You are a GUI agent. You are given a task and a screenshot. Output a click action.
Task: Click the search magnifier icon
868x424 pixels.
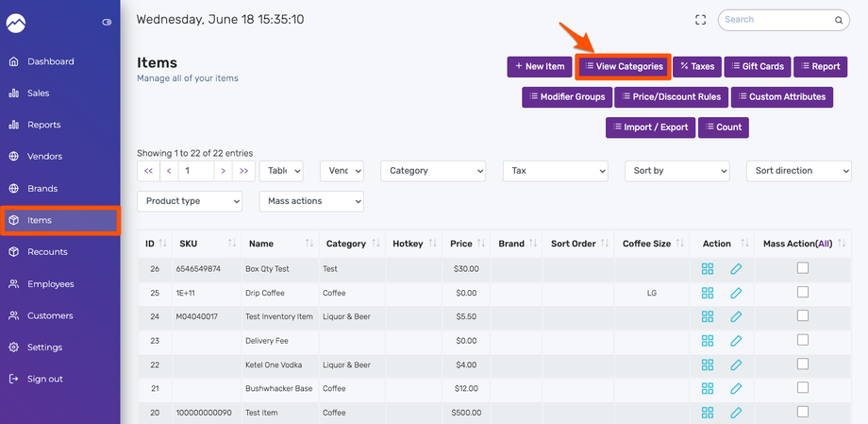coord(837,20)
